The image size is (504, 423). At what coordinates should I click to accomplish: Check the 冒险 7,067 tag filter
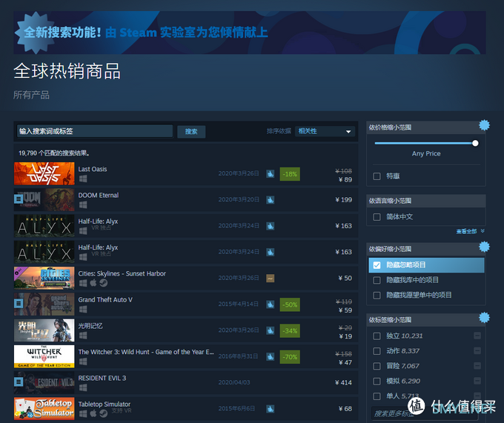coord(377,366)
